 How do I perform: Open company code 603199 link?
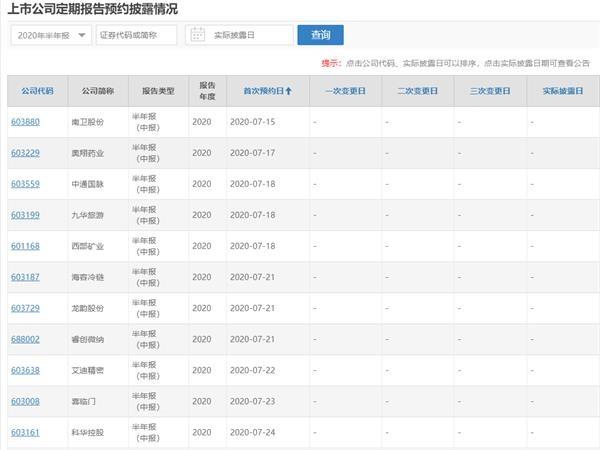pyautogui.click(x=25, y=215)
